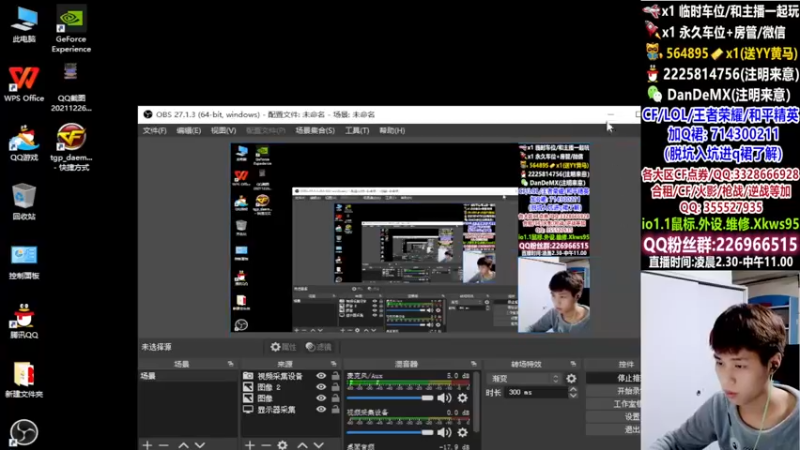Lock the 图像 source
800x450 pixels.
[x=335, y=398]
